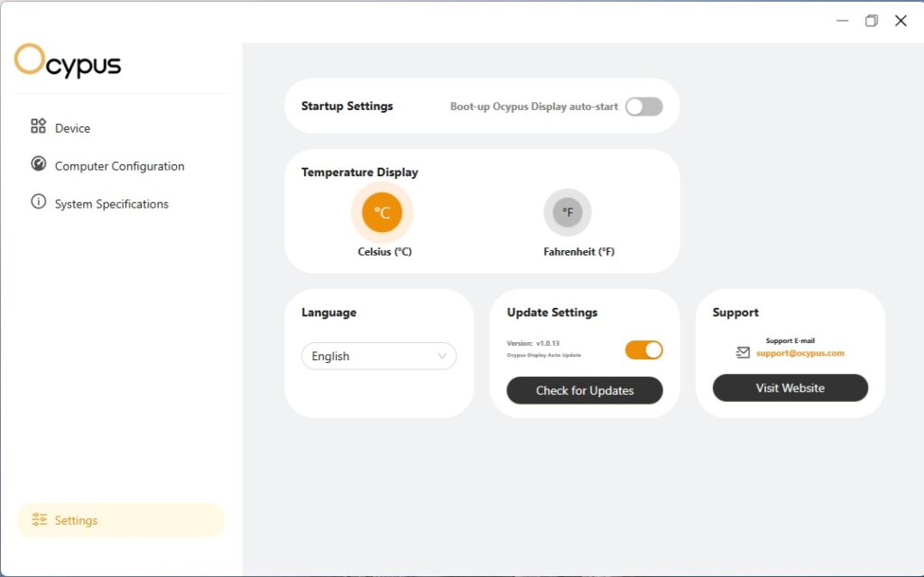Click the Support card heading
The image size is (924, 577).
click(x=735, y=312)
